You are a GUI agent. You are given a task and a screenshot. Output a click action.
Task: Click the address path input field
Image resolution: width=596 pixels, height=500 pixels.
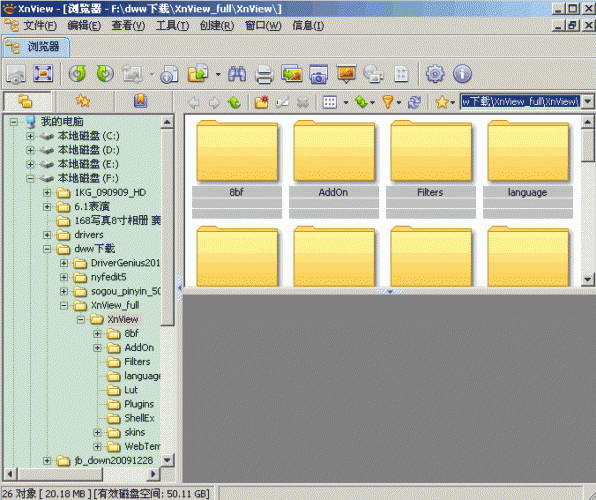[520, 102]
